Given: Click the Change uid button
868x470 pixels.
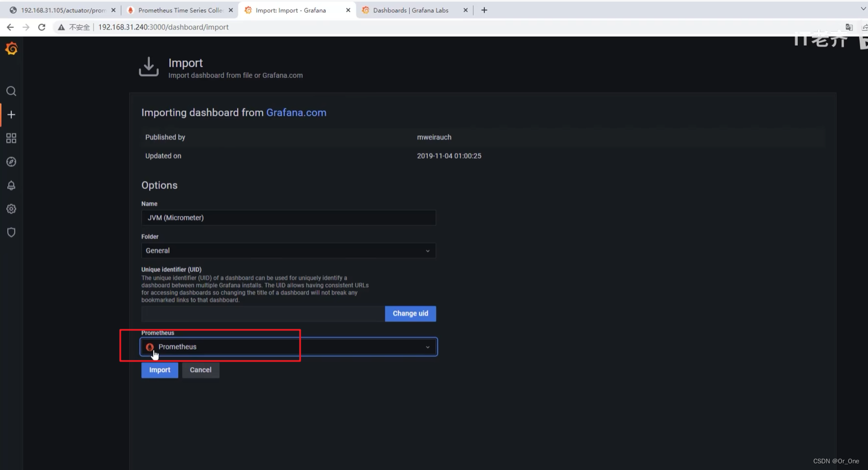Looking at the screenshot, I should (410, 314).
